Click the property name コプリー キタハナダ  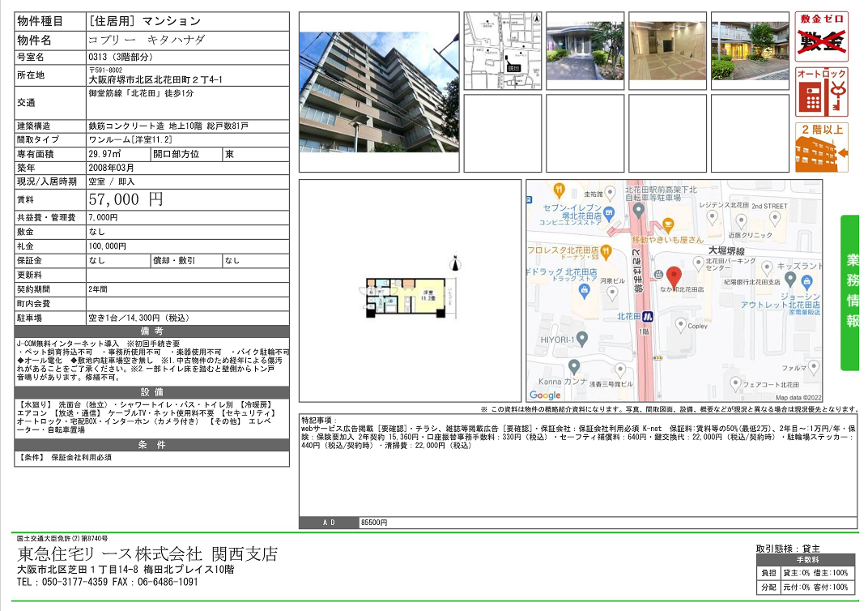147,40
